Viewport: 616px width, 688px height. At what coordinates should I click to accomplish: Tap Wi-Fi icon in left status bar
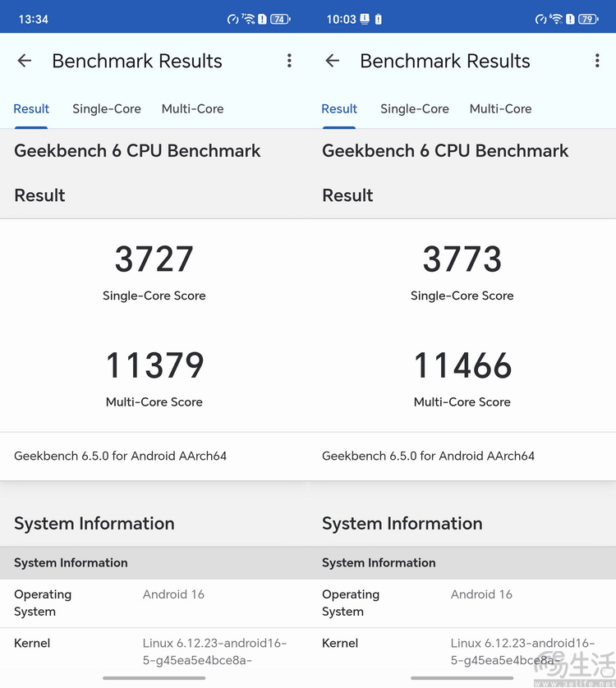point(248,19)
